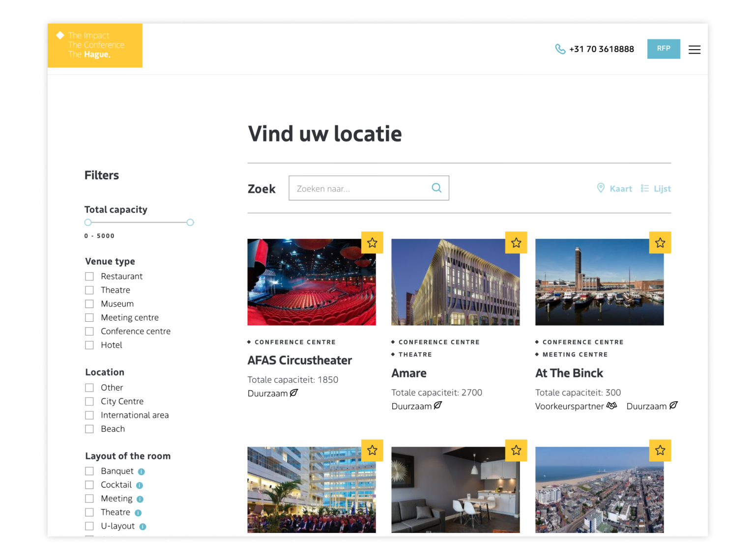Click the RFP button

coord(664,49)
